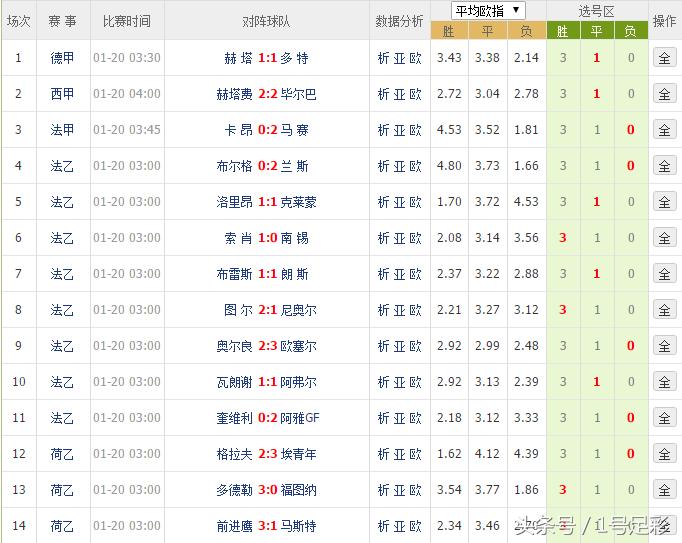Open 析 link for 奥尔良 vs 欧塞尔
682x543 pixels.
click(x=383, y=346)
